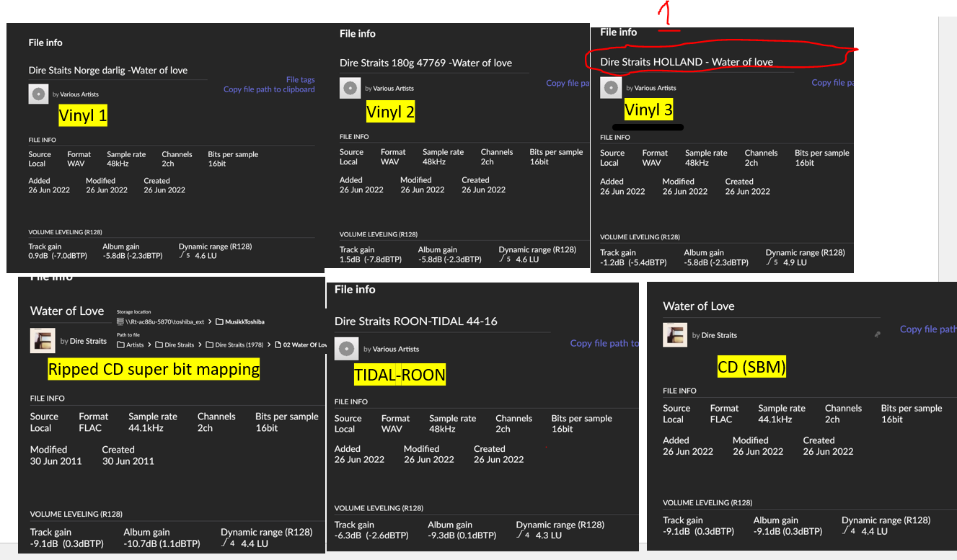Click the path segment Dire Straits after Artists
The height and width of the screenshot is (560, 957).
(x=179, y=345)
